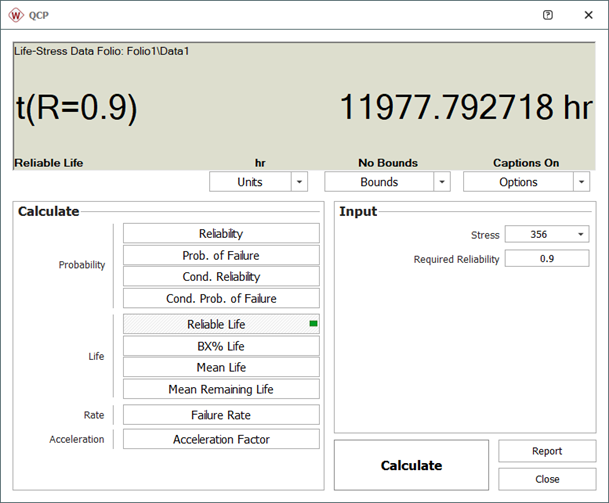Choose Cond. Prob. of Failure option
The width and height of the screenshot is (609, 503).
coord(221,298)
